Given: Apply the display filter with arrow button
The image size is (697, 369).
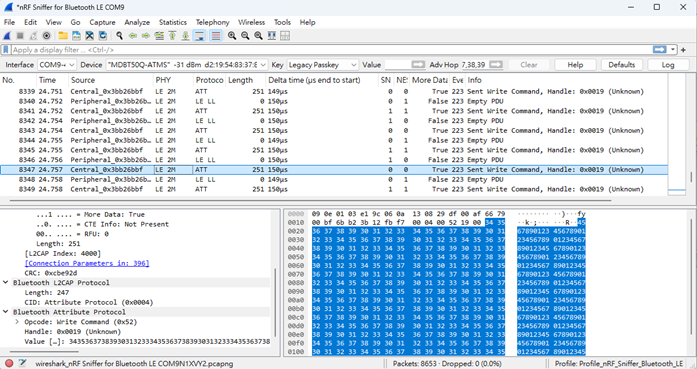Looking at the screenshot, I should 660,50.
